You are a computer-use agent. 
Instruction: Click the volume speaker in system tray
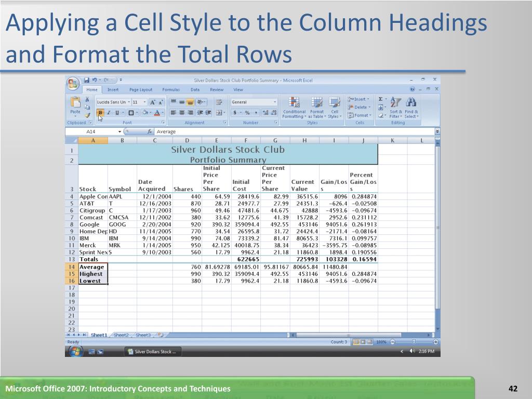[412, 351]
